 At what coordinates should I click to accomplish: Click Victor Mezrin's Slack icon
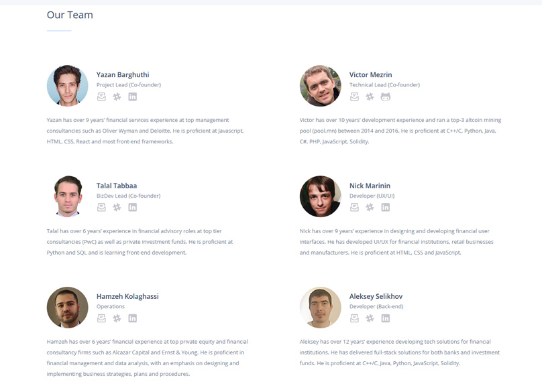pos(370,96)
